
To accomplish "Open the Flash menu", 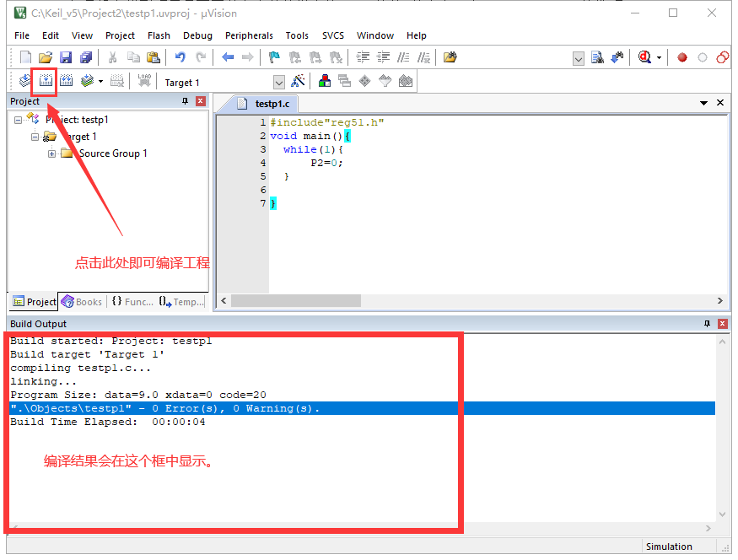I will click(159, 35).
